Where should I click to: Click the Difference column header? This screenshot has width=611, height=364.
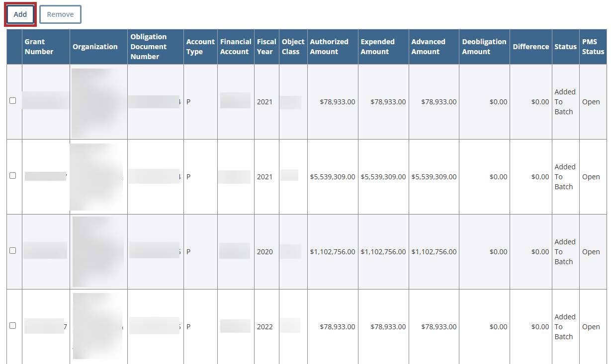coord(530,47)
